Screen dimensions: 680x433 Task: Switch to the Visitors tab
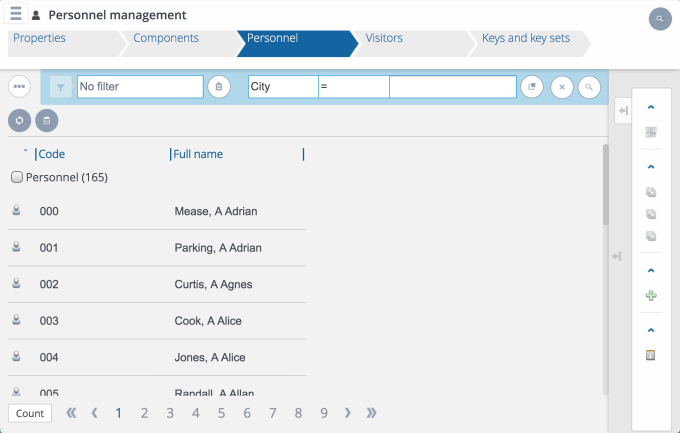tap(384, 38)
